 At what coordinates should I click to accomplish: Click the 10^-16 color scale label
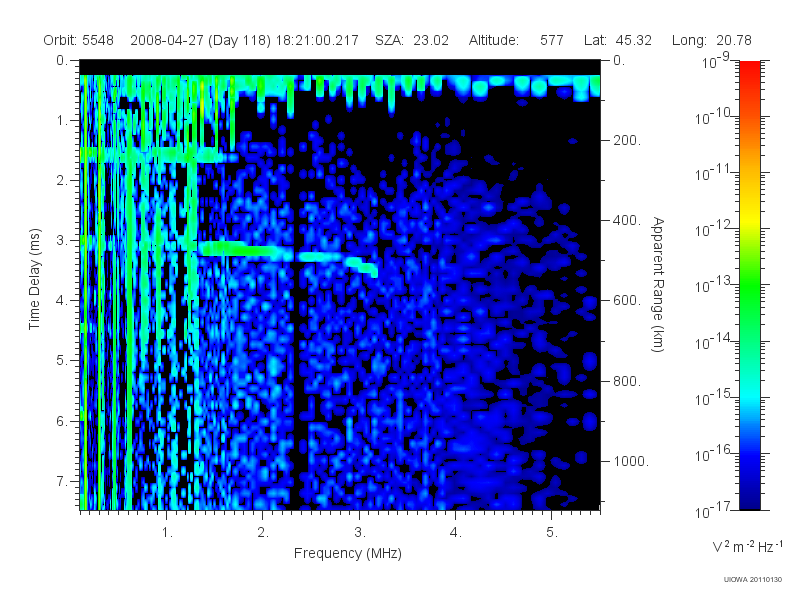[714, 455]
